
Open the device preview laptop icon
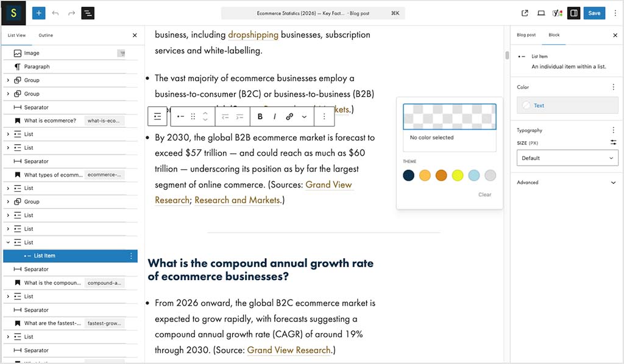coord(541,13)
